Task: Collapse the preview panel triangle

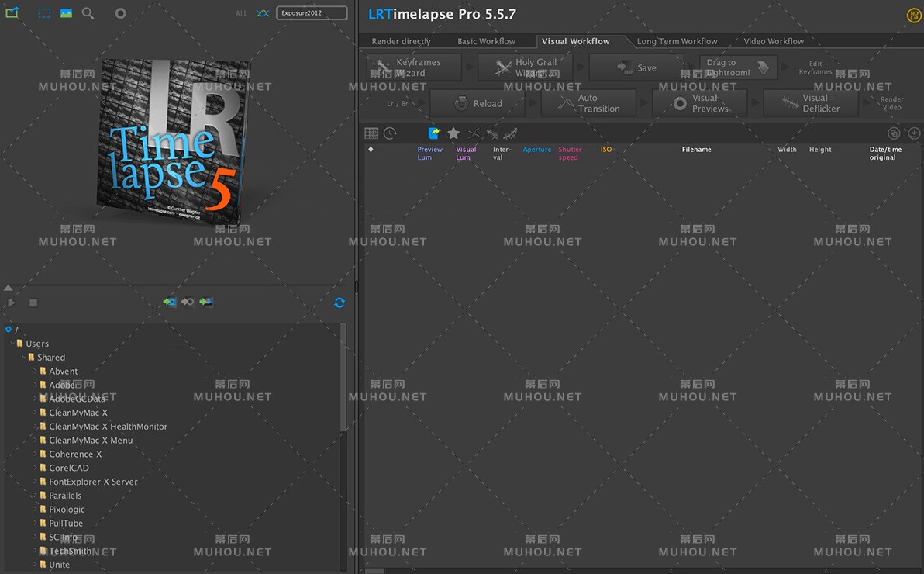Action: tap(9, 288)
